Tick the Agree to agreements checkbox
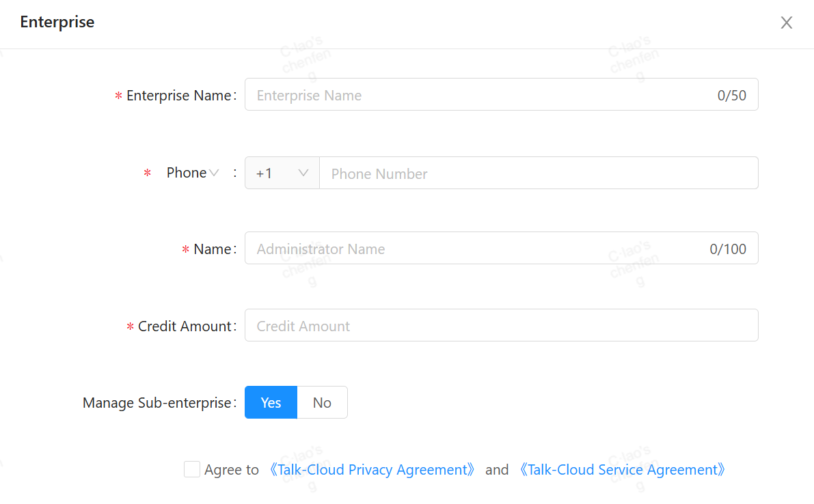This screenshot has height=504, width=814. [192, 469]
